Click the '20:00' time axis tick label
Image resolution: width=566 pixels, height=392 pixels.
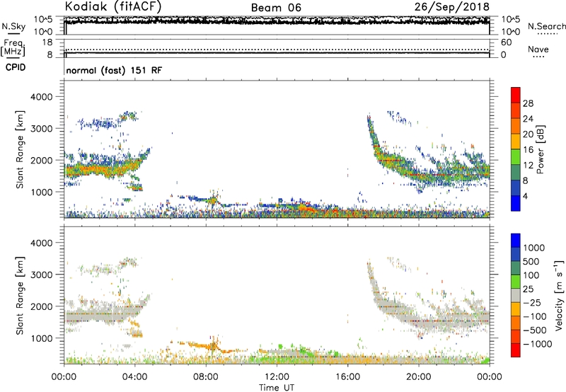(418, 377)
